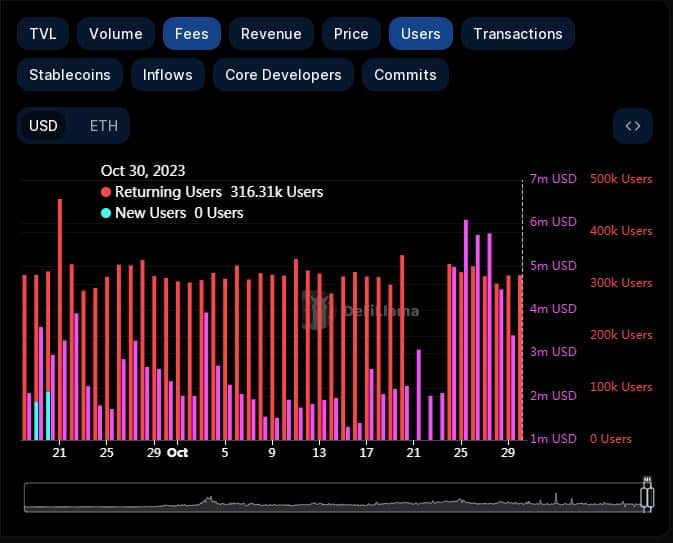Show Revenue on the chart

tap(270, 34)
